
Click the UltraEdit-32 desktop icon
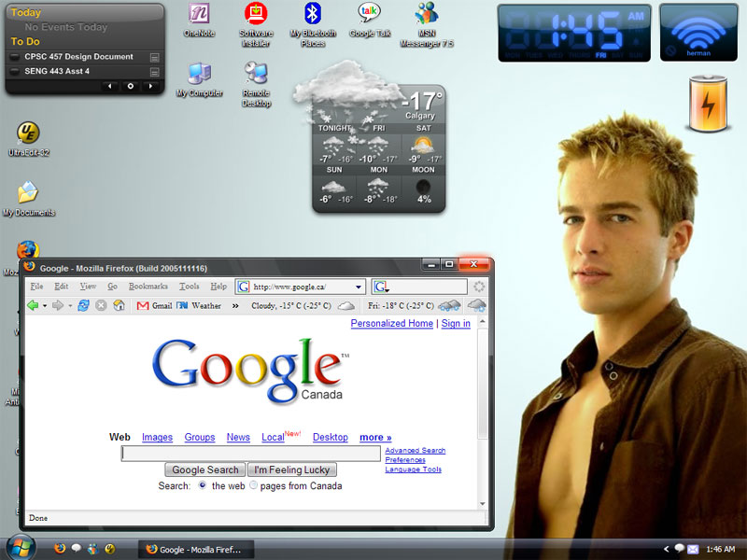pos(28,133)
